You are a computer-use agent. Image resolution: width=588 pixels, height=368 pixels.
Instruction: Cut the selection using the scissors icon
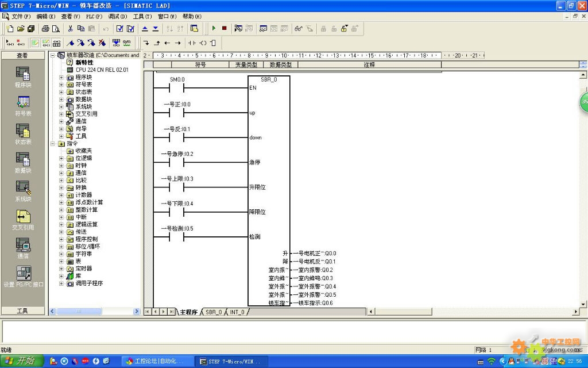point(70,29)
